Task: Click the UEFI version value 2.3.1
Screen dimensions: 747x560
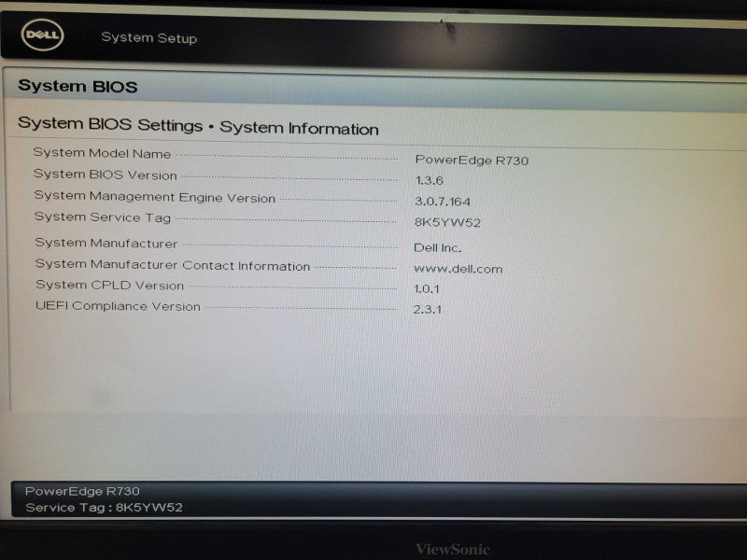Action: pos(428,310)
